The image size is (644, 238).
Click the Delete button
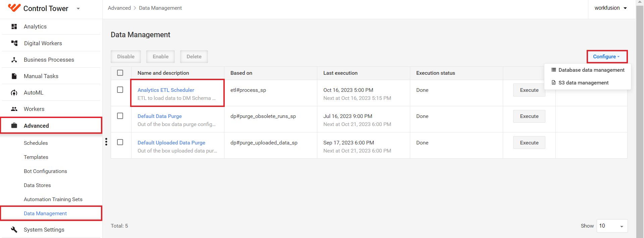194,57
